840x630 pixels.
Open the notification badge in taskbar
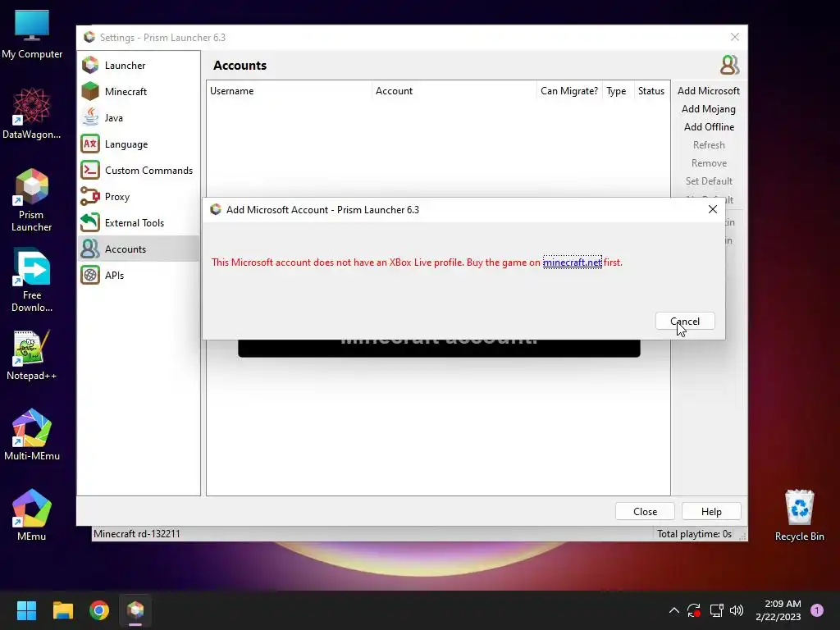coord(817,610)
